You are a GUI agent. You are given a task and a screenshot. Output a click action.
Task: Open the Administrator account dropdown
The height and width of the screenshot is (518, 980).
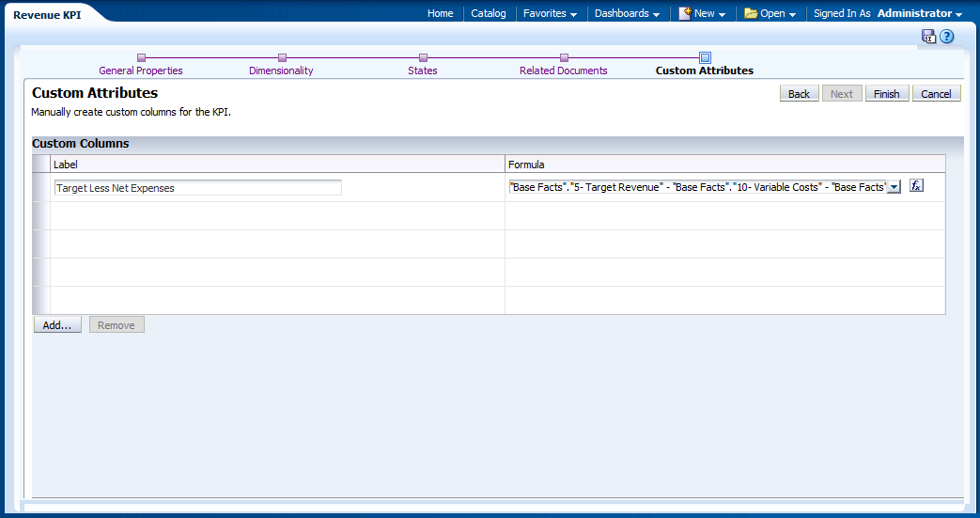click(919, 13)
